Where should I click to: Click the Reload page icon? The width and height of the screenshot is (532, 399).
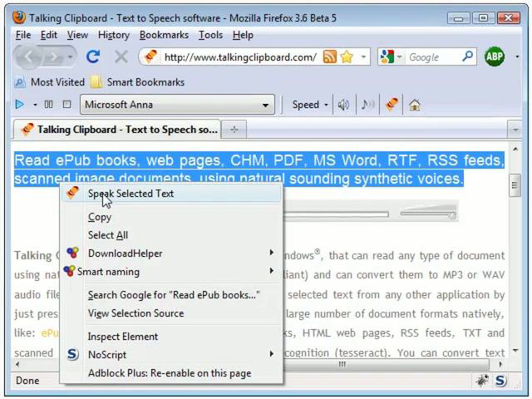point(93,57)
